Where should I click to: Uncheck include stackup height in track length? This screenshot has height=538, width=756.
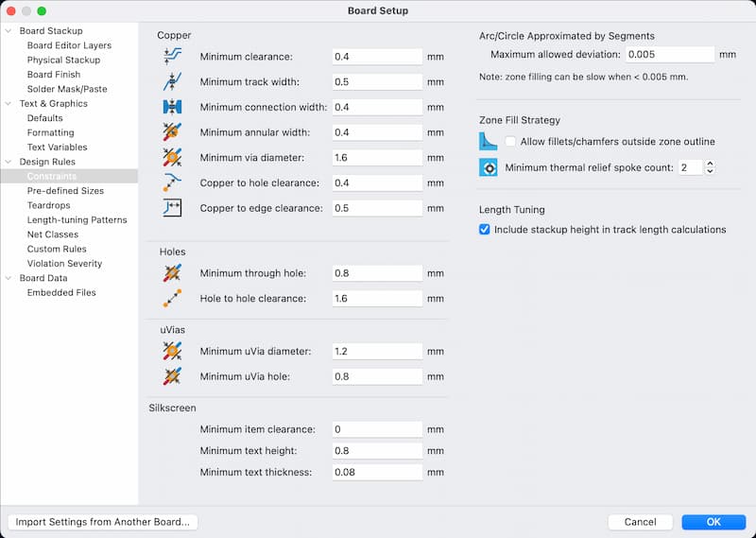[485, 229]
